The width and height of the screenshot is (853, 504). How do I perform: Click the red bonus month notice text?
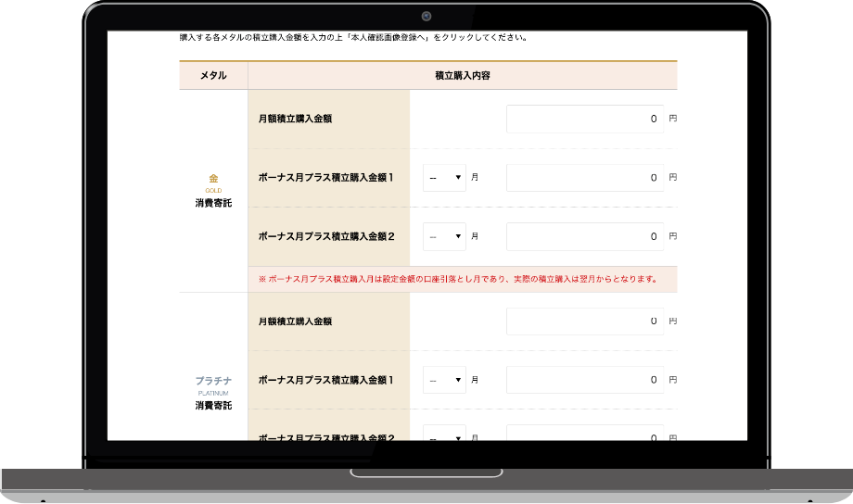[458, 279]
